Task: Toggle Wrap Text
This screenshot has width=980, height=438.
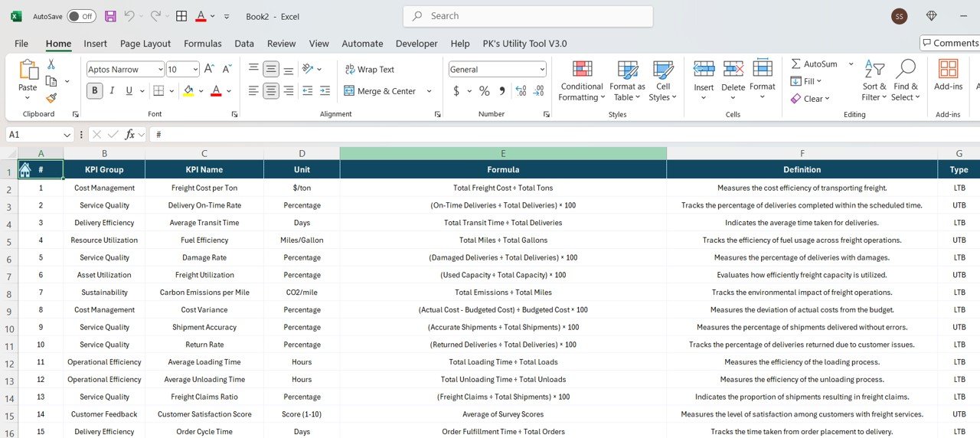Action: (x=370, y=69)
